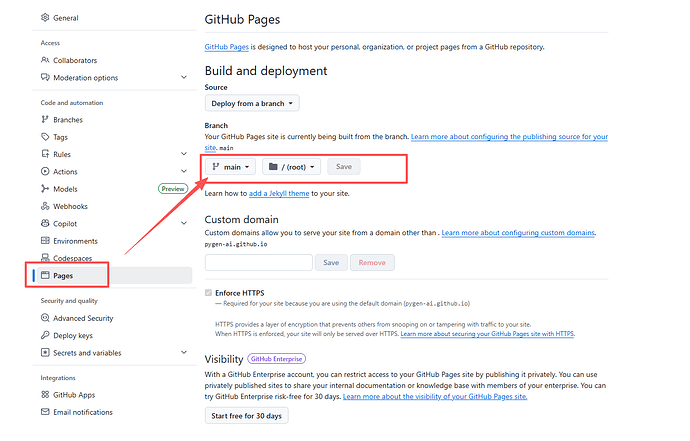Click Save button next to root folder

[x=344, y=167]
